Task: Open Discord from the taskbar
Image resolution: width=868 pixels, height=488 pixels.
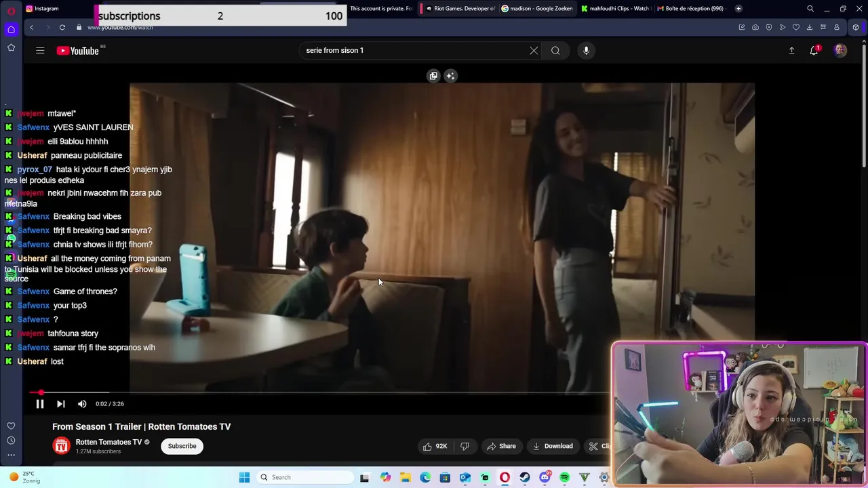Action: 545,477
